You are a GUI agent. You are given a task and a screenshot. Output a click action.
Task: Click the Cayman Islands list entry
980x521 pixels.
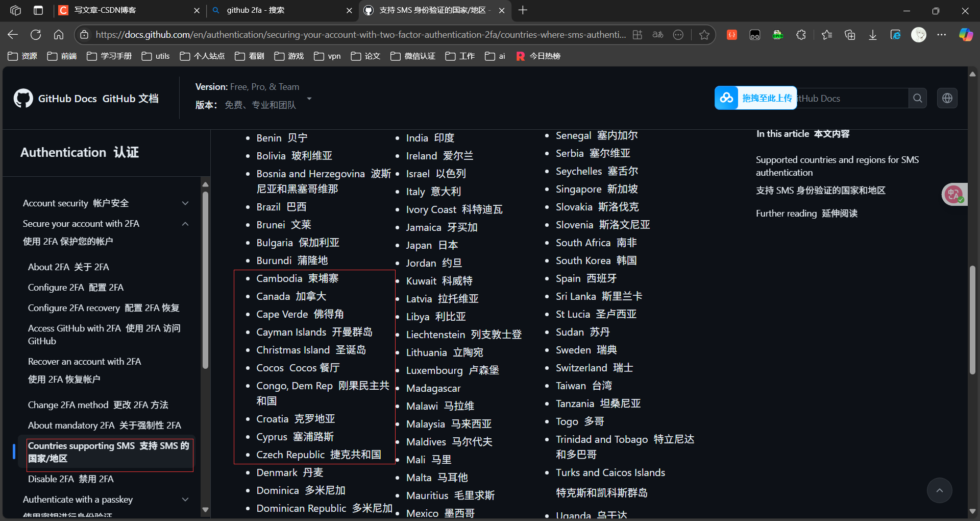point(314,333)
